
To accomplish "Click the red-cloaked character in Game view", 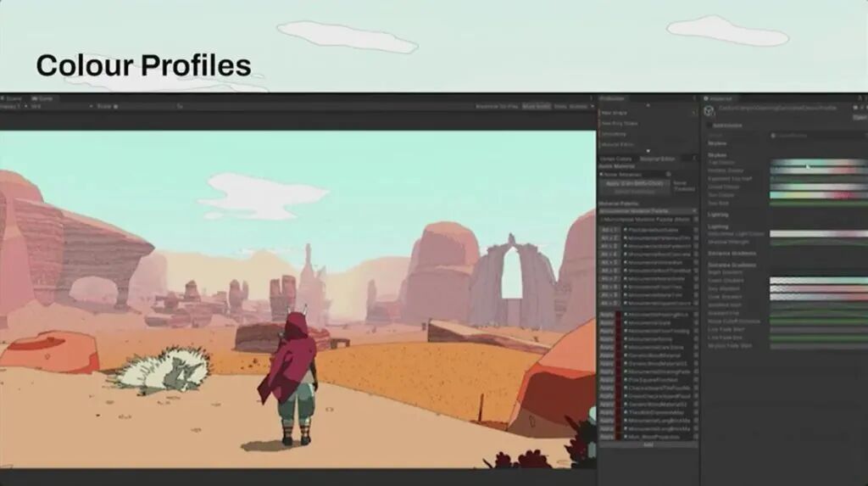I will pyautogui.click(x=292, y=377).
